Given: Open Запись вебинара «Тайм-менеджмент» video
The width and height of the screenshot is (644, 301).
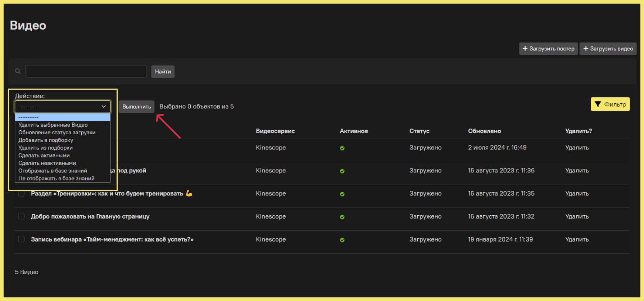Looking at the screenshot, I should (x=112, y=239).
